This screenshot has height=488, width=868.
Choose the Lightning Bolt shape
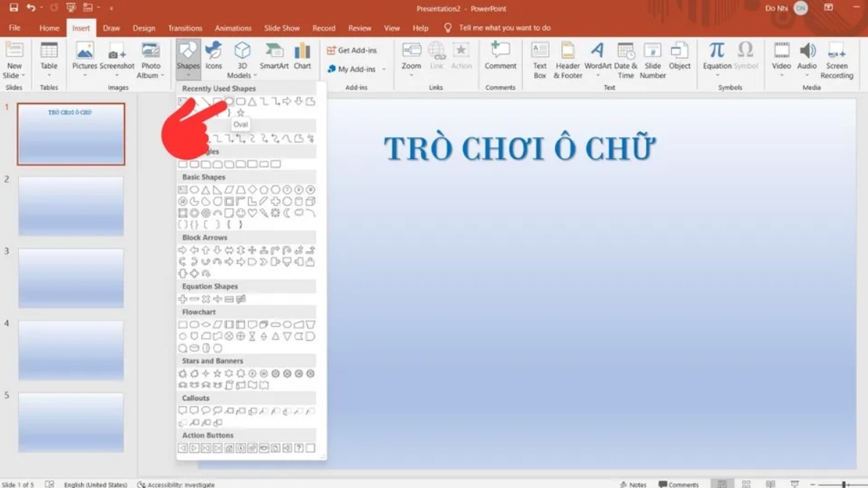point(264,213)
